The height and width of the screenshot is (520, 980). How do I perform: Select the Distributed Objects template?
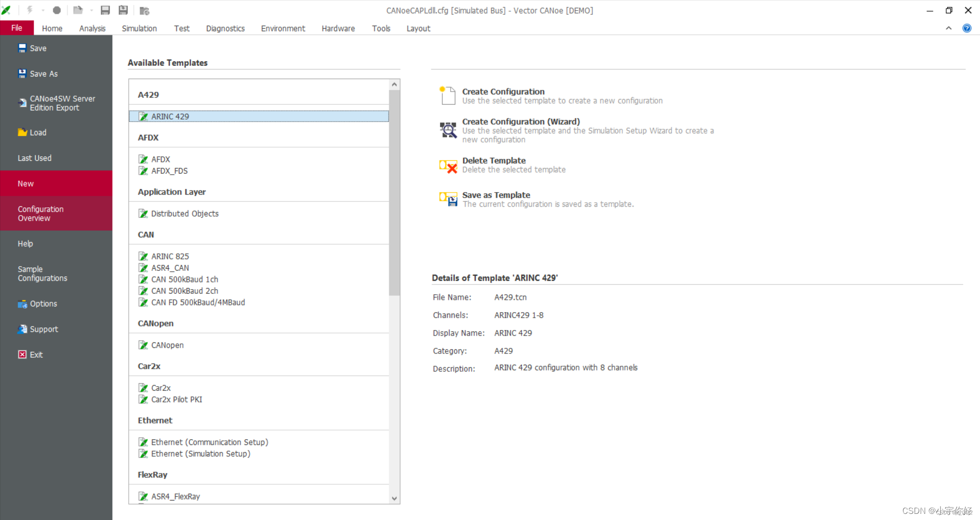(x=259, y=214)
